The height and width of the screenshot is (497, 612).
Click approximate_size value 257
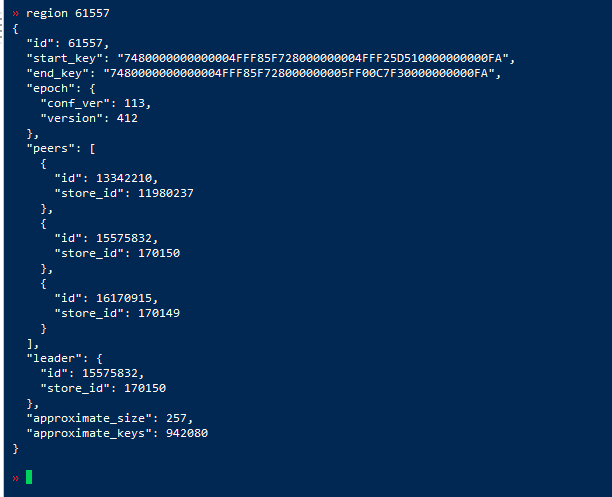(x=176, y=418)
